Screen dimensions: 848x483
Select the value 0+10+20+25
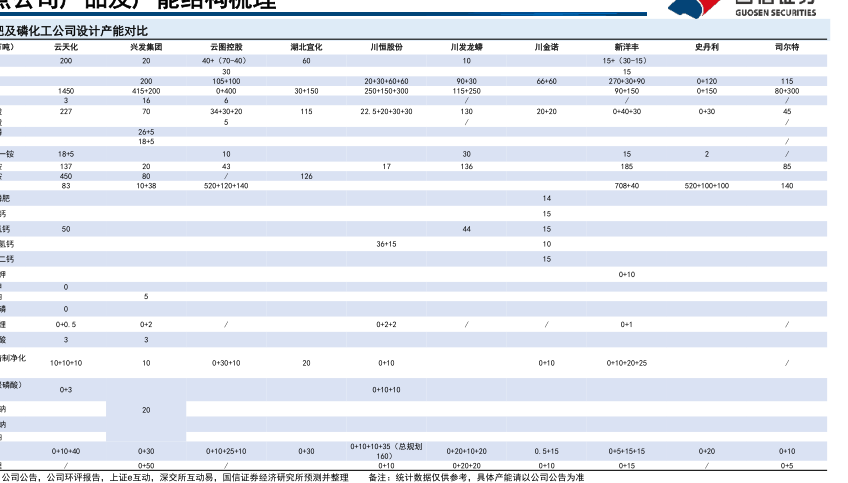[x=626, y=363]
